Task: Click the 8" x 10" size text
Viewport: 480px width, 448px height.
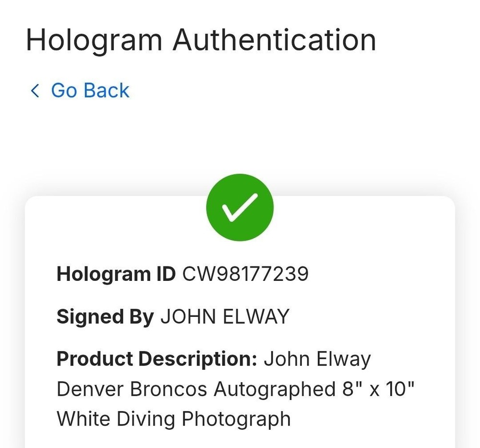Action: (378, 389)
